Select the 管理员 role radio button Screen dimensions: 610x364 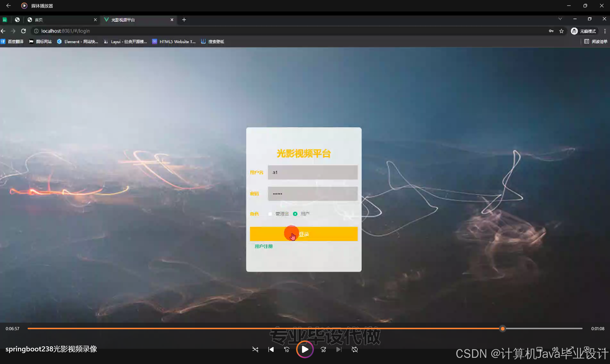(x=270, y=214)
